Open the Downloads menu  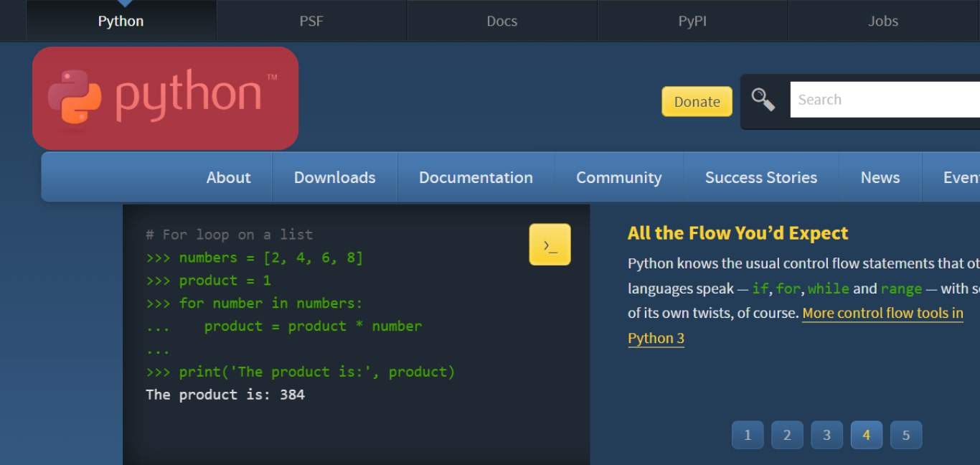[334, 177]
